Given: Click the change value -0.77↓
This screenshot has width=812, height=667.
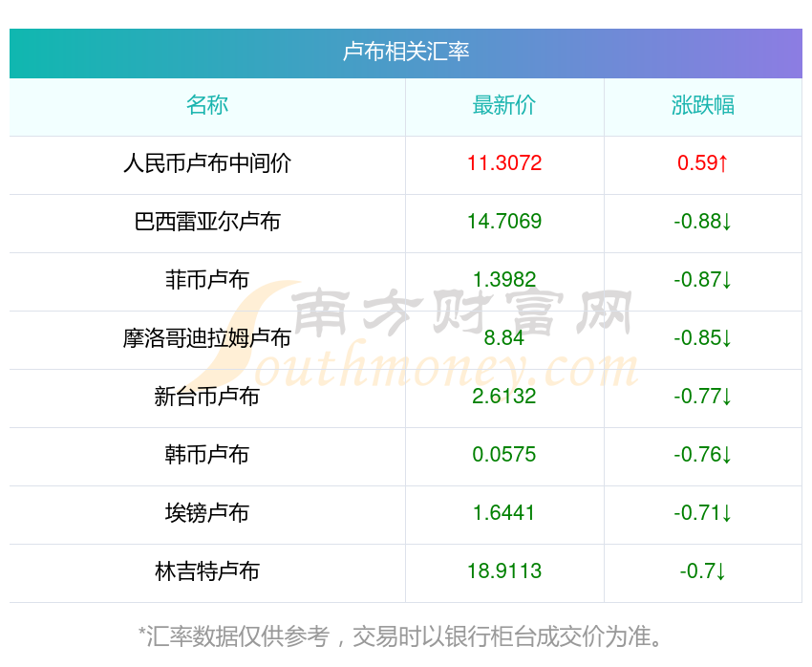Looking at the screenshot, I should point(703,397).
